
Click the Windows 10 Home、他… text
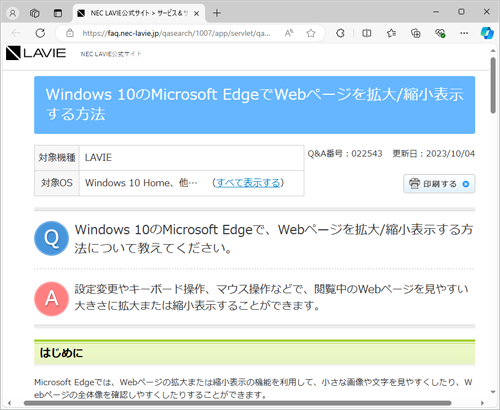(x=141, y=183)
